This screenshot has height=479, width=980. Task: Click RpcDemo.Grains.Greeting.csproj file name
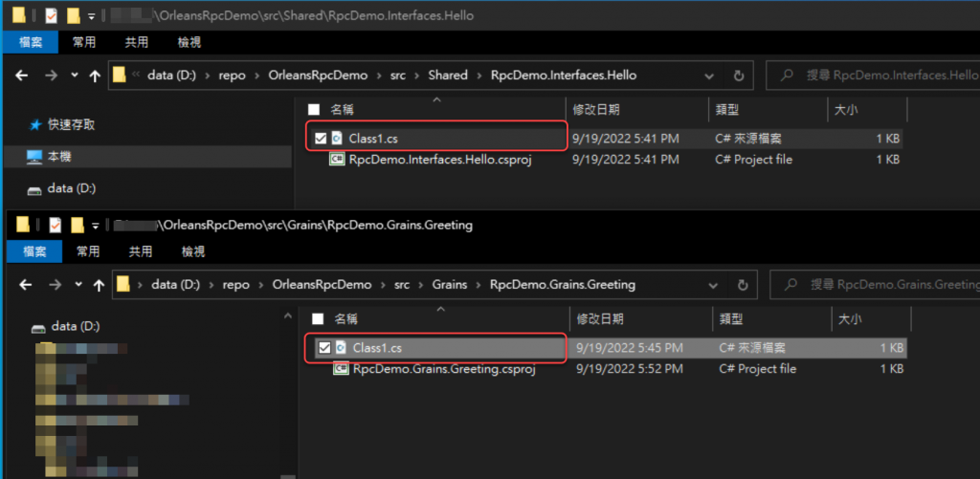[444, 368]
